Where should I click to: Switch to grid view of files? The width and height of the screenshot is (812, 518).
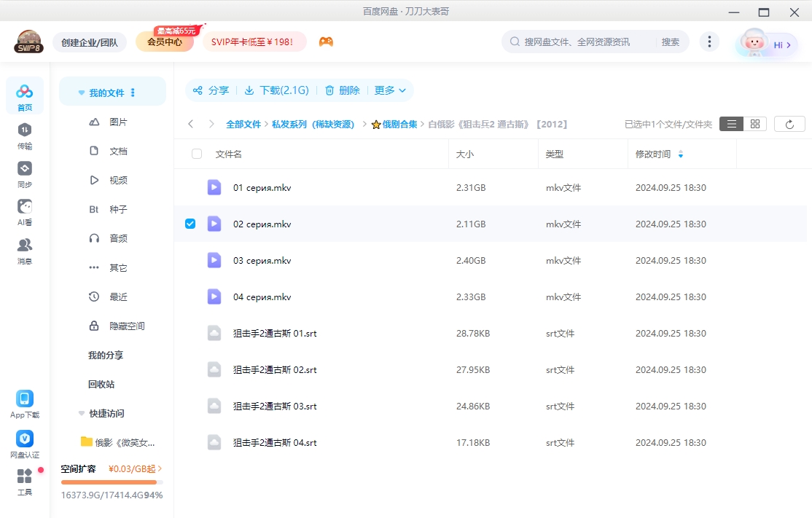click(x=754, y=124)
